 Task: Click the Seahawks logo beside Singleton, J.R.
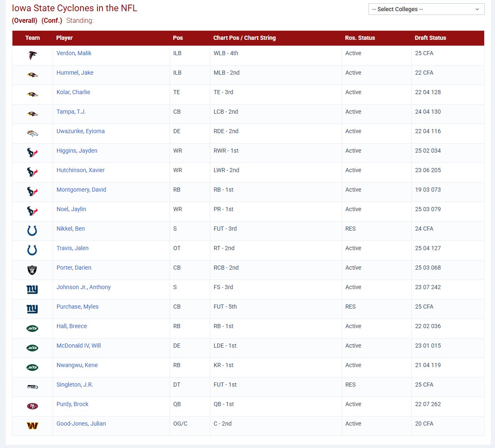(x=32, y=387)
